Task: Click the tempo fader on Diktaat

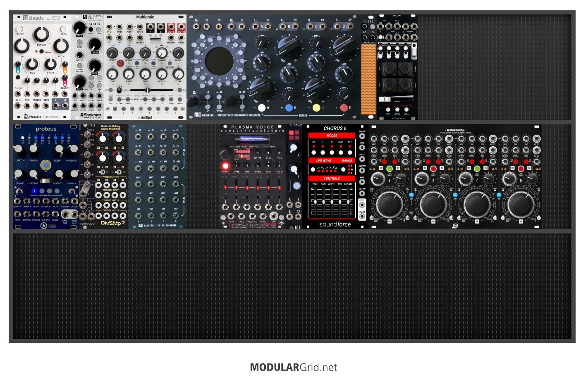Action: pos(397,99)
